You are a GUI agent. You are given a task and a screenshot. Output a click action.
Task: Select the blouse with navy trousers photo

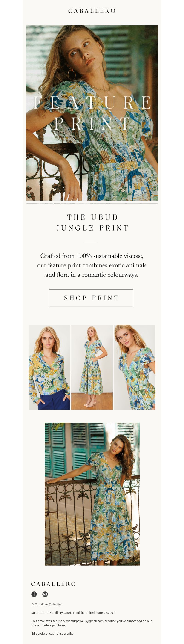click(49, 367)
